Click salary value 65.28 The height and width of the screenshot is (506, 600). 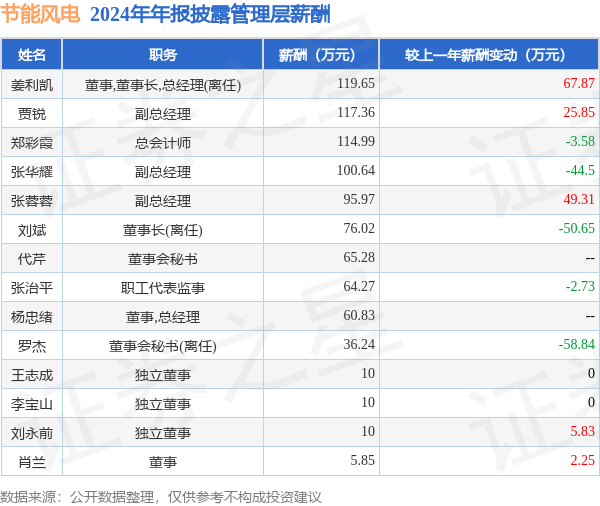tap(359, 258)
